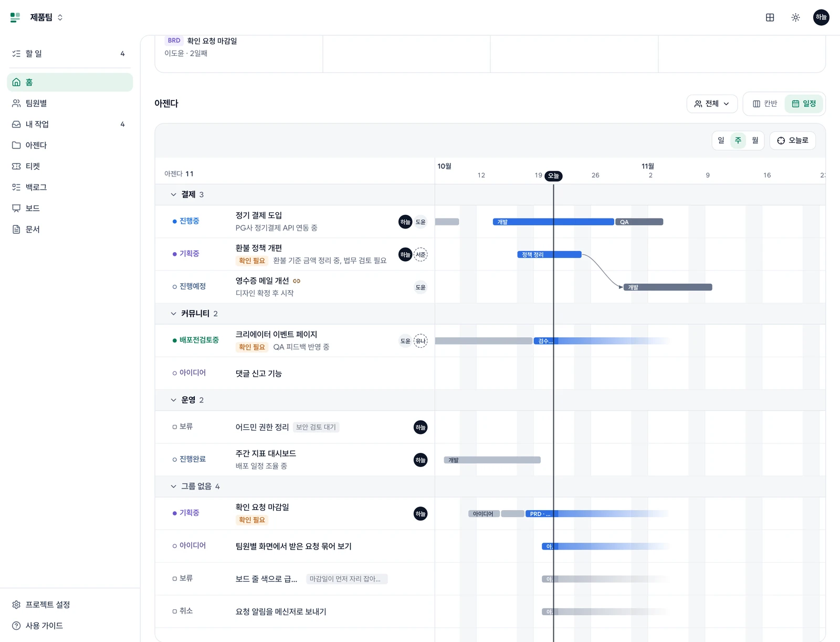Switch to 칸반 view
This screenshot has width=840, height=642.
pos(765,103)
